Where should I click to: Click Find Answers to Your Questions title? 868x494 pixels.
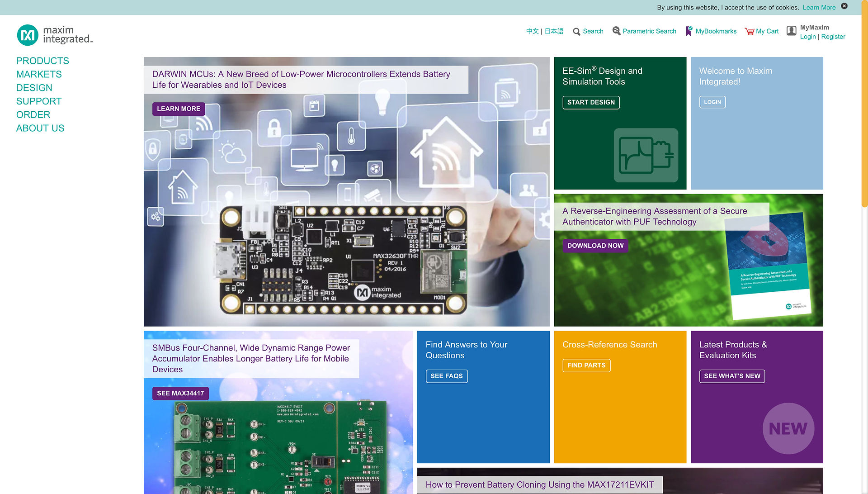tap(467, 350)
